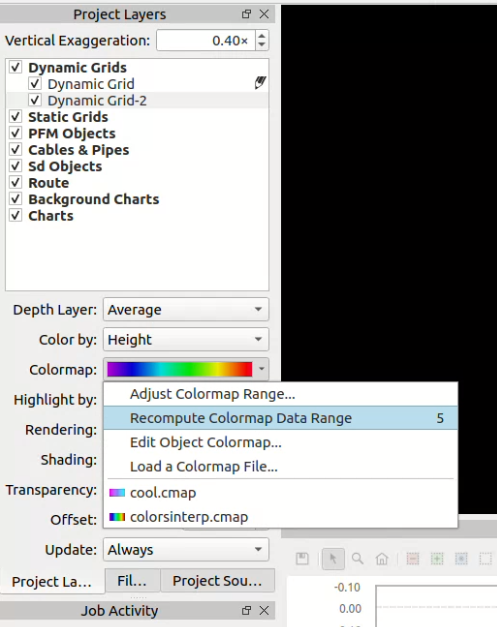Viewport: 497px width, 627px height.
Task: Float the Project Layers panel
Action: point(247,14)
